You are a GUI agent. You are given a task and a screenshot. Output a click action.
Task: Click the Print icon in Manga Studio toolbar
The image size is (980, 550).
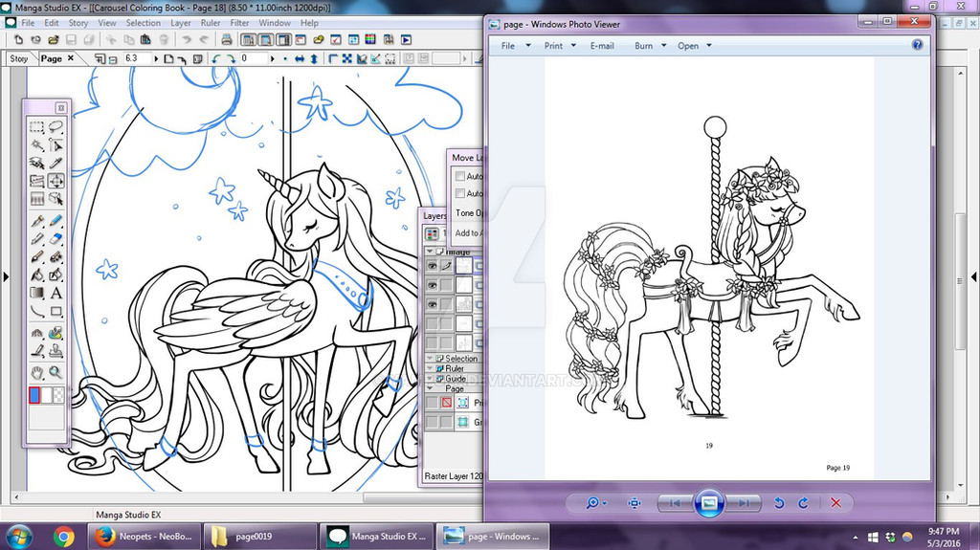(x=226, y=39)
